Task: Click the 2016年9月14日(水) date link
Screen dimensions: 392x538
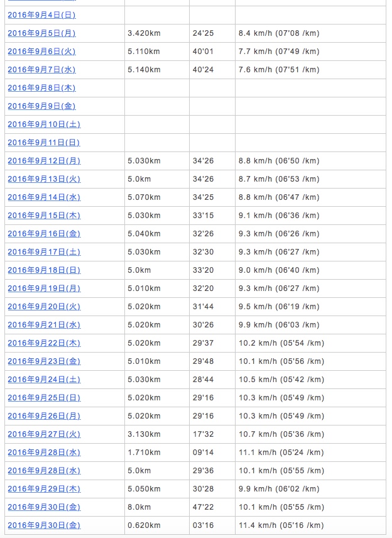Action: coord(44,197)
